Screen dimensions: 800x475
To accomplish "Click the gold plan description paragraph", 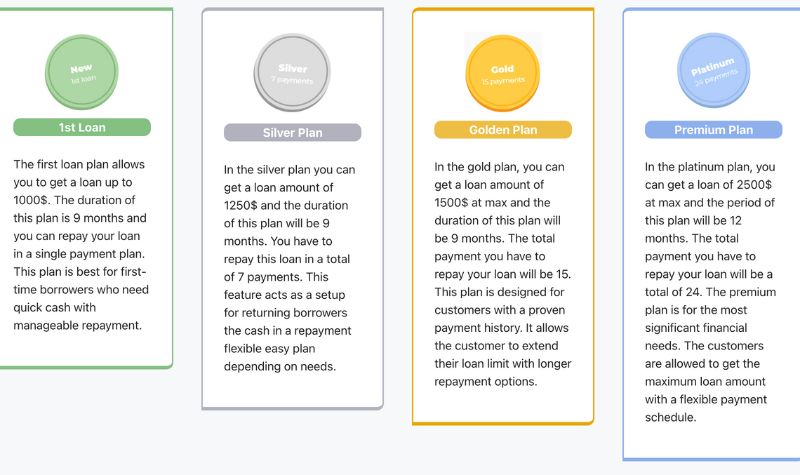I will (x=503, y=274).
